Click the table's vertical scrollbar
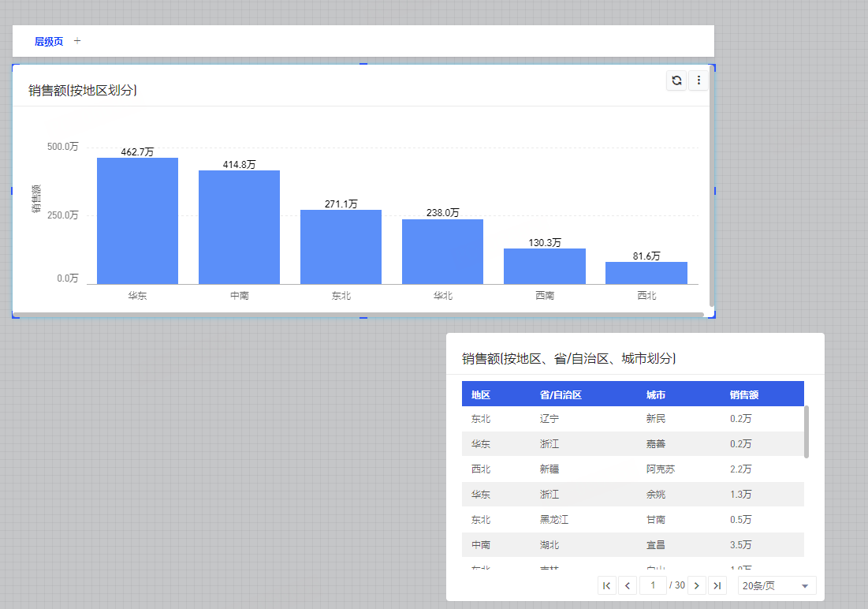Viewport: 868px width, 609px height. [x=806, y=432]
